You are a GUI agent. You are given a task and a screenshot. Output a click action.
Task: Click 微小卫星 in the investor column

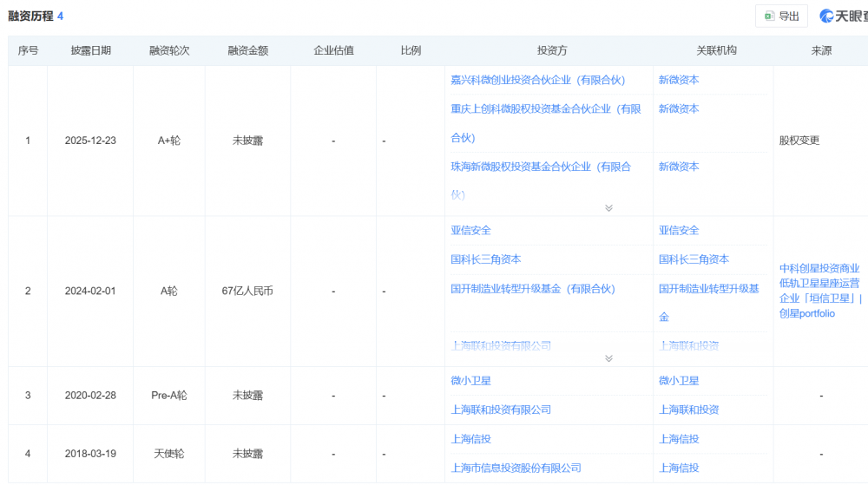tap(470, 381)
